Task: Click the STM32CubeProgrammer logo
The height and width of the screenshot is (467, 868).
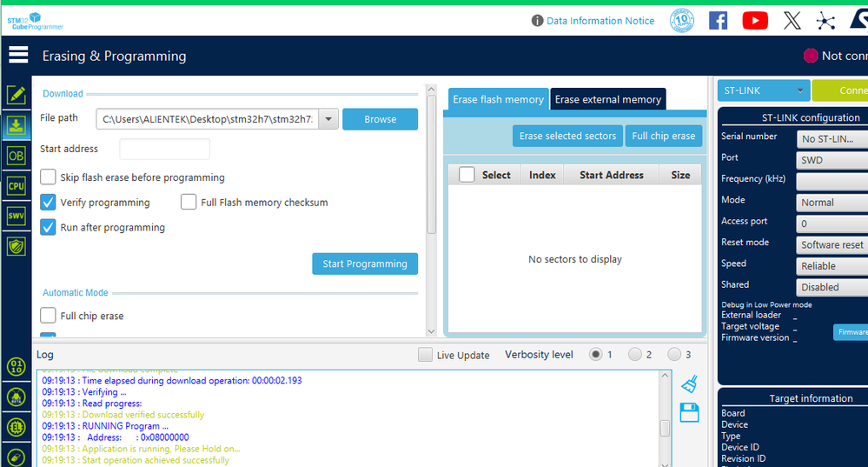Action: click(35, 22)
